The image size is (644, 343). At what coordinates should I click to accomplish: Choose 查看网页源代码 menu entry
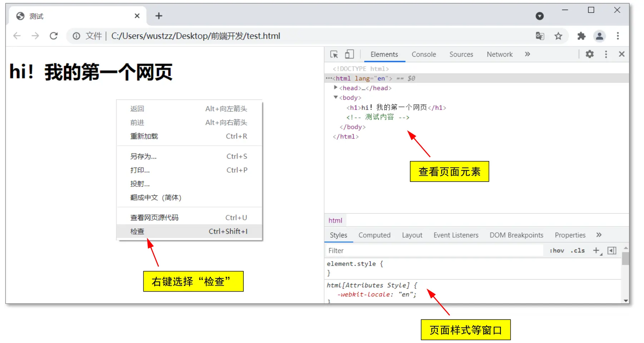(x=189, y=217)
